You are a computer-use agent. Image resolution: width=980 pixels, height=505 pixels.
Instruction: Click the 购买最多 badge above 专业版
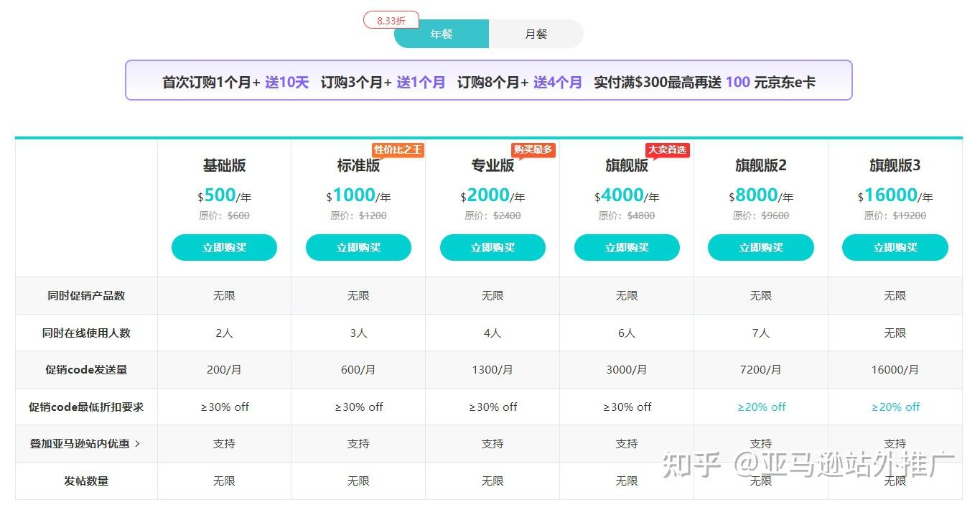pyautogui.click(x=533, y=149)
